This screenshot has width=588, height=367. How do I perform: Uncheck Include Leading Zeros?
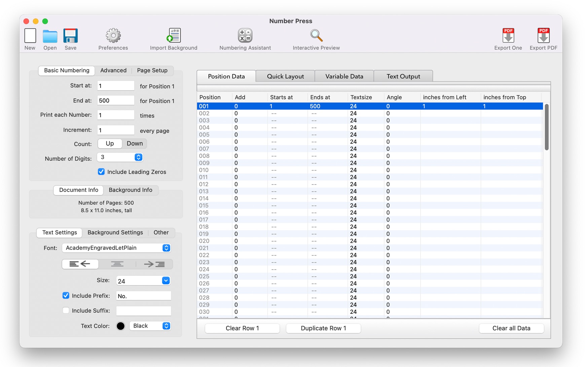(101, 172)
